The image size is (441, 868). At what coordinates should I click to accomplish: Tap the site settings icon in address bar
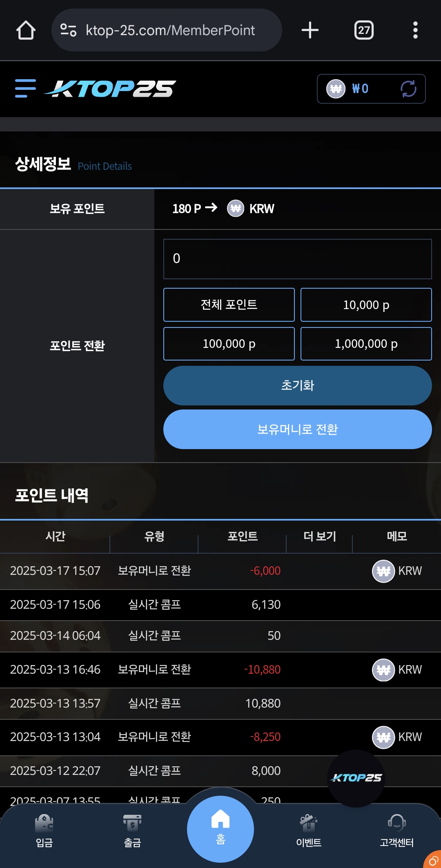[x=68, y=30]
